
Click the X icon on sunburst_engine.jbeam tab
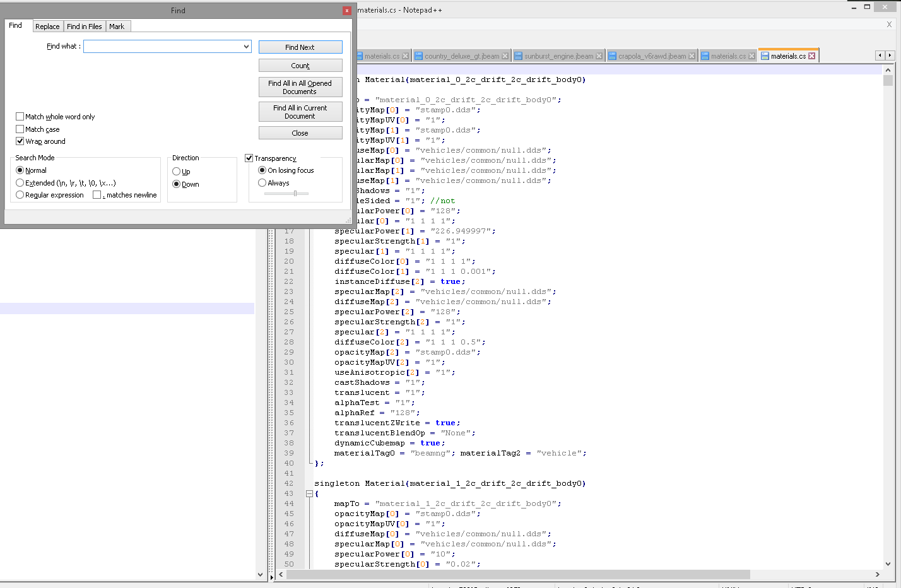[599, 56]
